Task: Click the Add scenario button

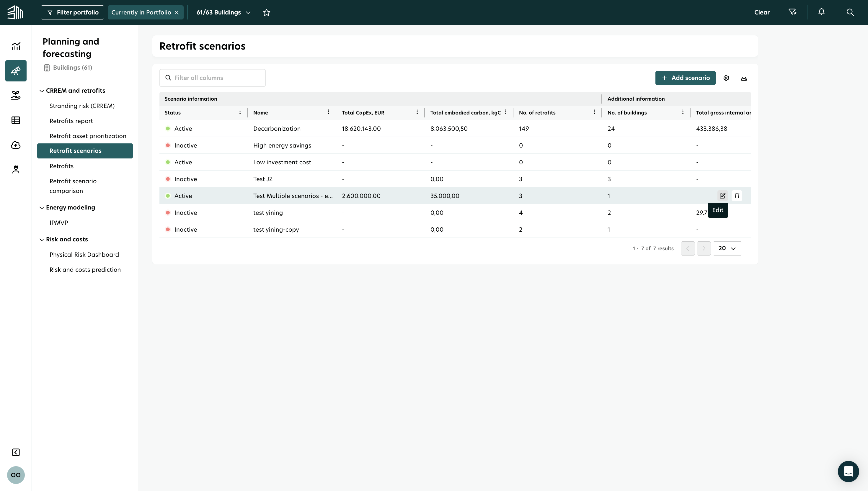Action: pos(685,78)
